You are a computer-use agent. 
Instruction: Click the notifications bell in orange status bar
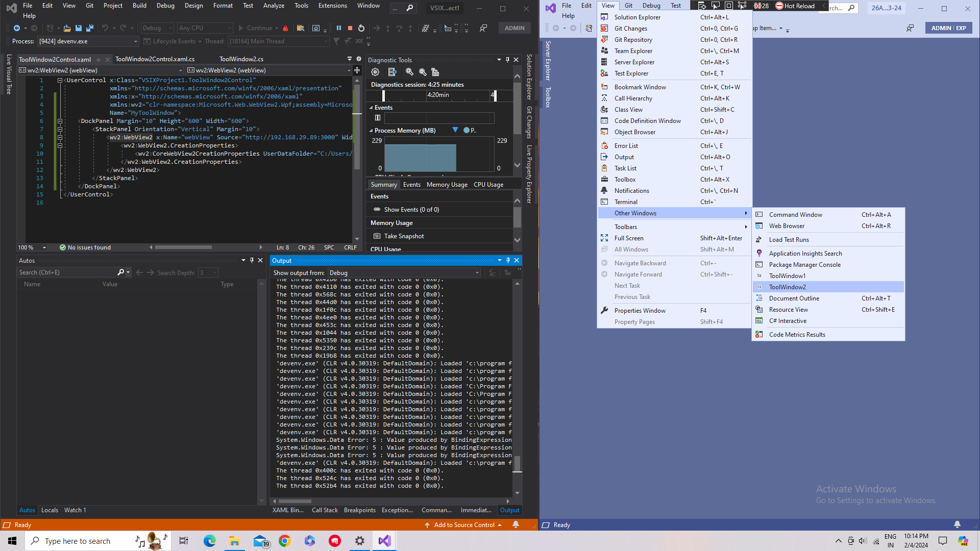[x=516, y=524]
